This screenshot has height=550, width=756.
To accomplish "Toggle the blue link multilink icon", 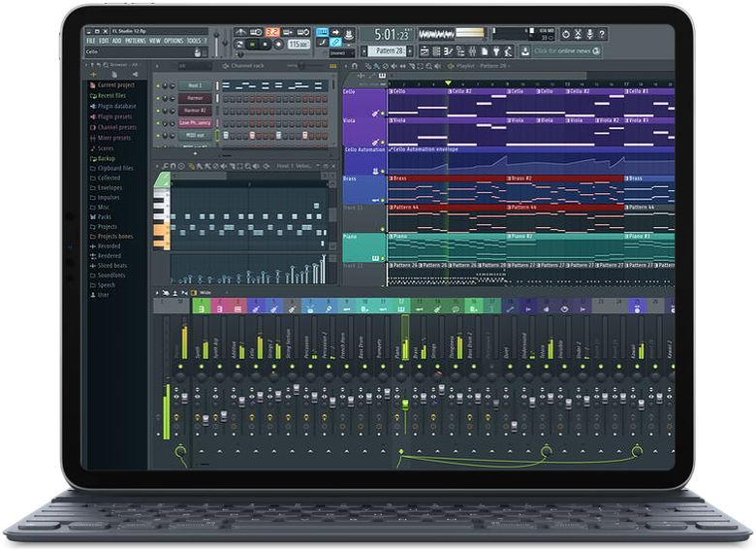I will (x=335, y=43).
